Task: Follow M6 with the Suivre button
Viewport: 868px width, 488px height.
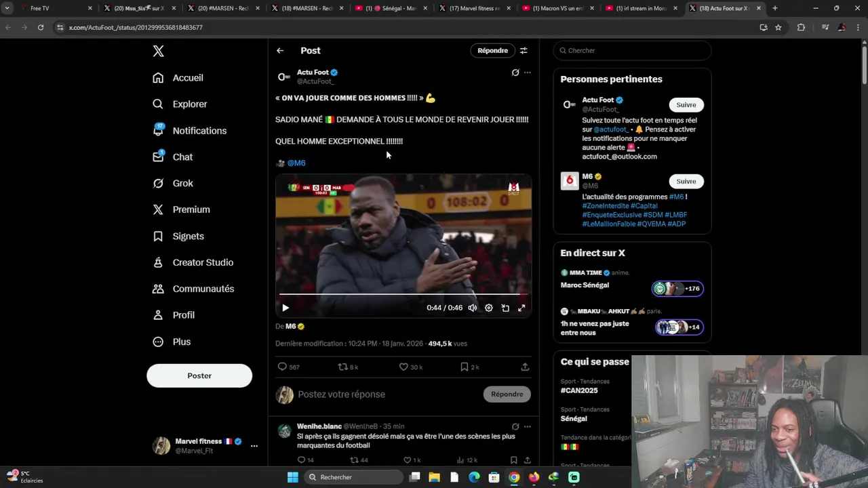Action: click(x=686, y=182)
